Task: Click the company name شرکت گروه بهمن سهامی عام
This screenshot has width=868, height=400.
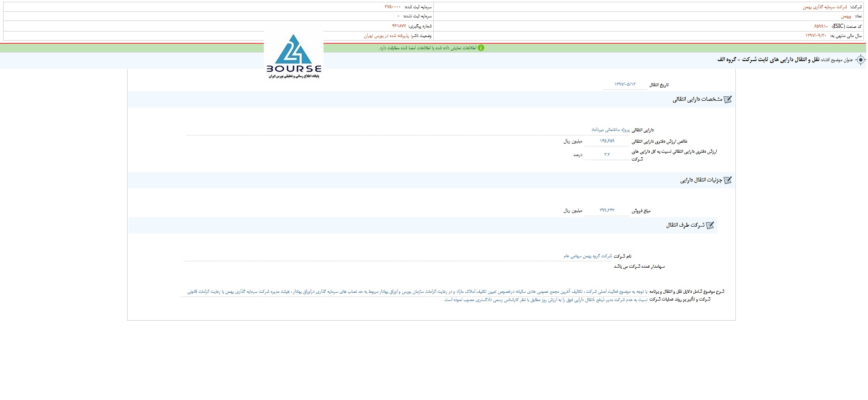Action: click(x=588, y=256)
